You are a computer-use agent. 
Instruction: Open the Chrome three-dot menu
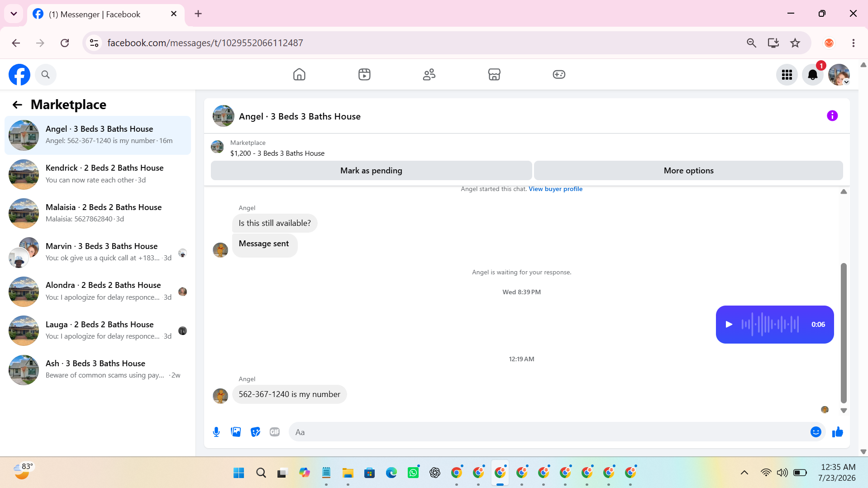point(854,43)
